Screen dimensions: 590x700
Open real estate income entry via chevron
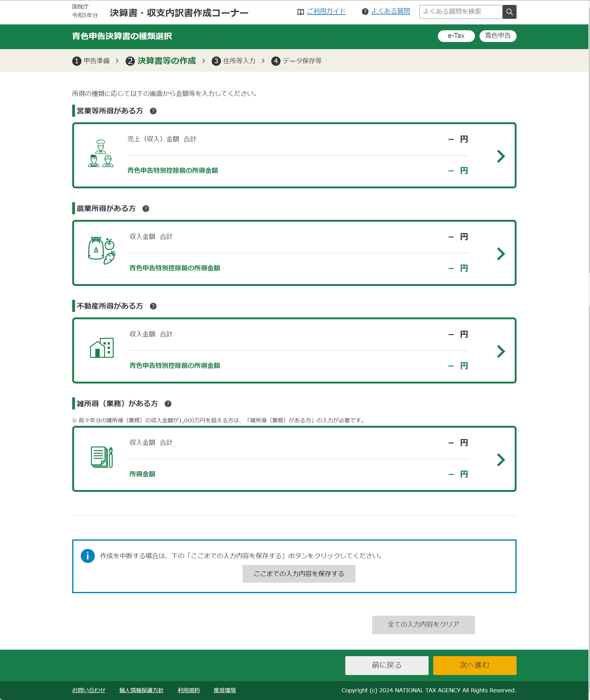coord(501,351)
